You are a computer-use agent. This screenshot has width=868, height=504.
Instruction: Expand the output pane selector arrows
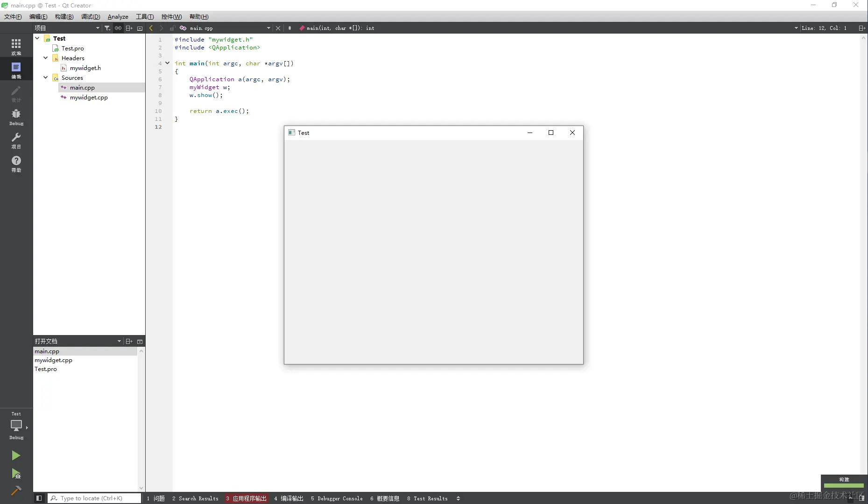coord(458,498)
